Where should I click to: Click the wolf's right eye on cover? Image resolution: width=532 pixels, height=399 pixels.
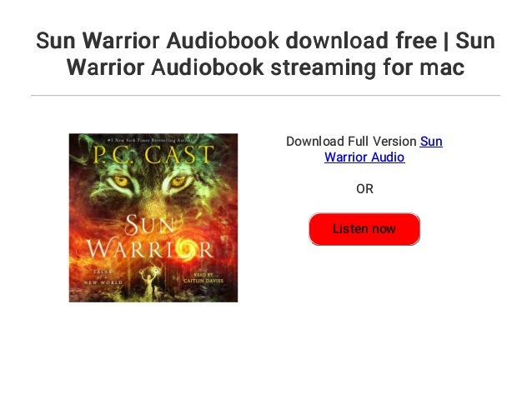178,182
